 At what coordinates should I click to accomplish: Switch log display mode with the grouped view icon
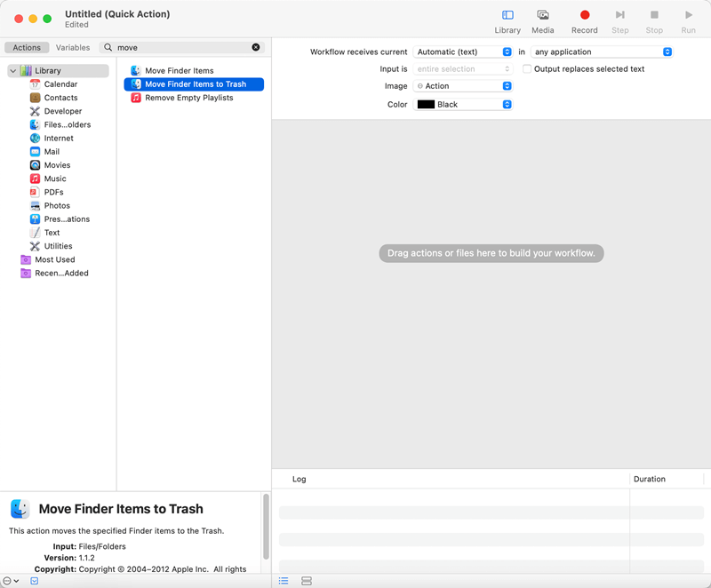306,580
